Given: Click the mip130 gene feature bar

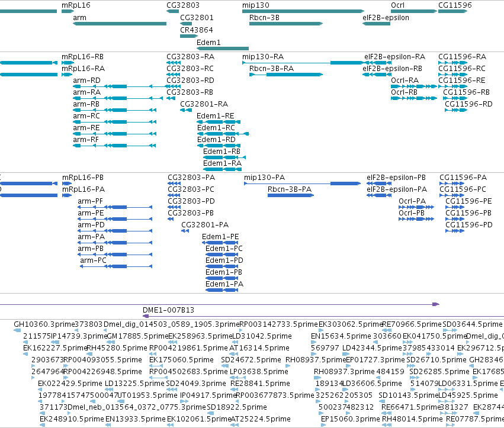Looking at the screenshot, I should pos(303,11).
